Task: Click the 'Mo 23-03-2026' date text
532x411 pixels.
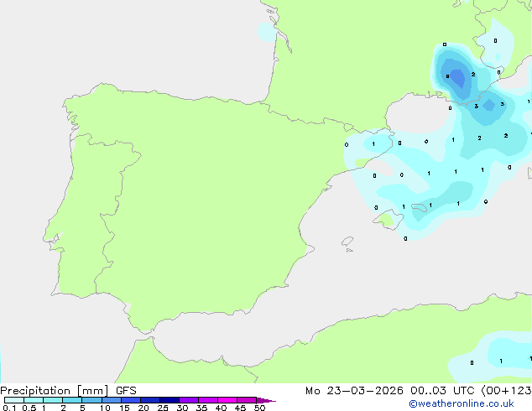Action: [354, 391]
